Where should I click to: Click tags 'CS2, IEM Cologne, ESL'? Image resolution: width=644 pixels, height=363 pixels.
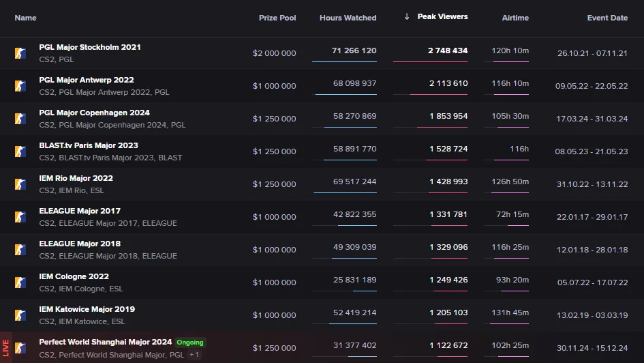point(81,289)
